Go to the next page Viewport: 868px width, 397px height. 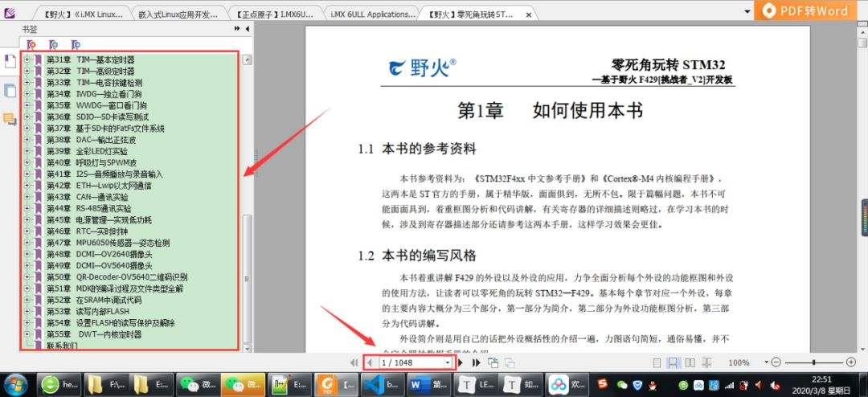coord(460,362)
